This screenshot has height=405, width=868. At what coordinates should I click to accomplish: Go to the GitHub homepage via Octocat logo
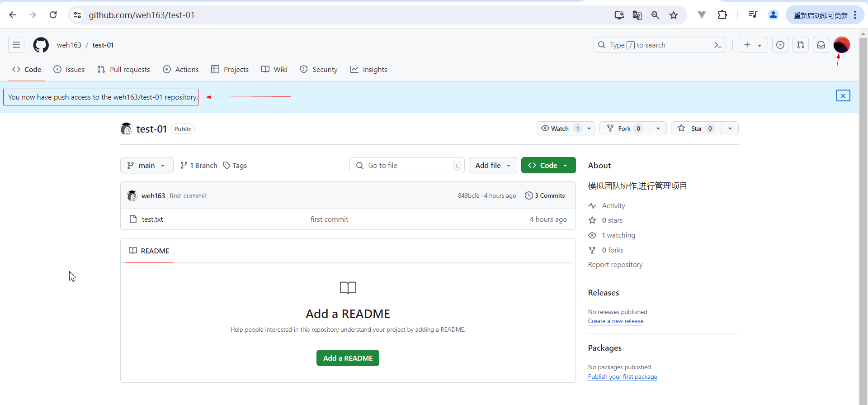(41, 45)
